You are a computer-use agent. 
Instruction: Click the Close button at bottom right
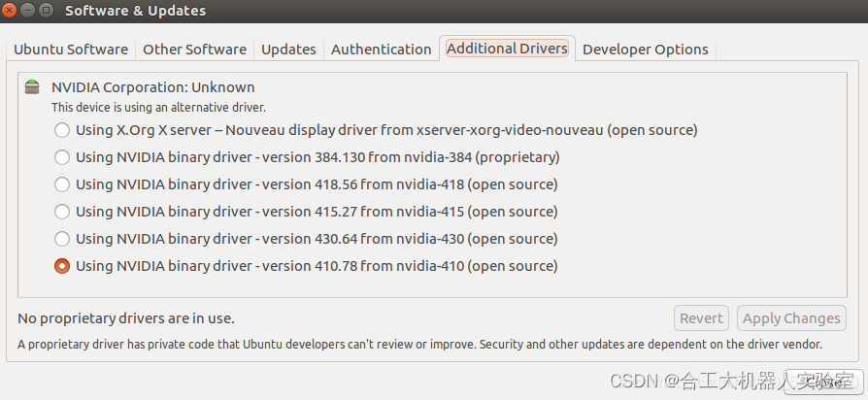click(823, 382)
